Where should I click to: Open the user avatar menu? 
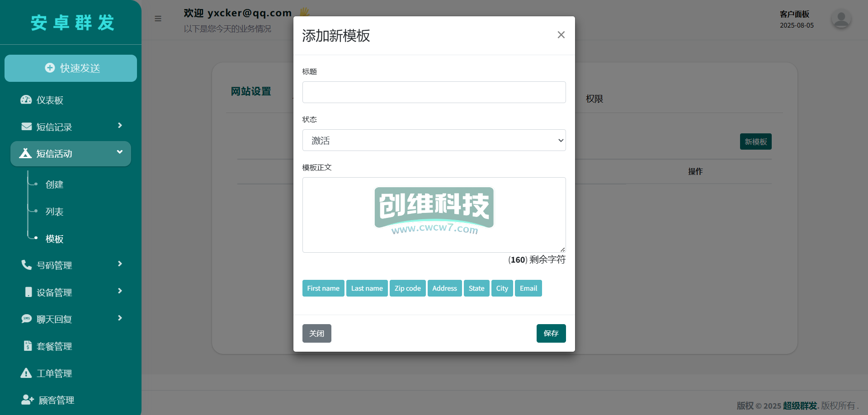841,19
